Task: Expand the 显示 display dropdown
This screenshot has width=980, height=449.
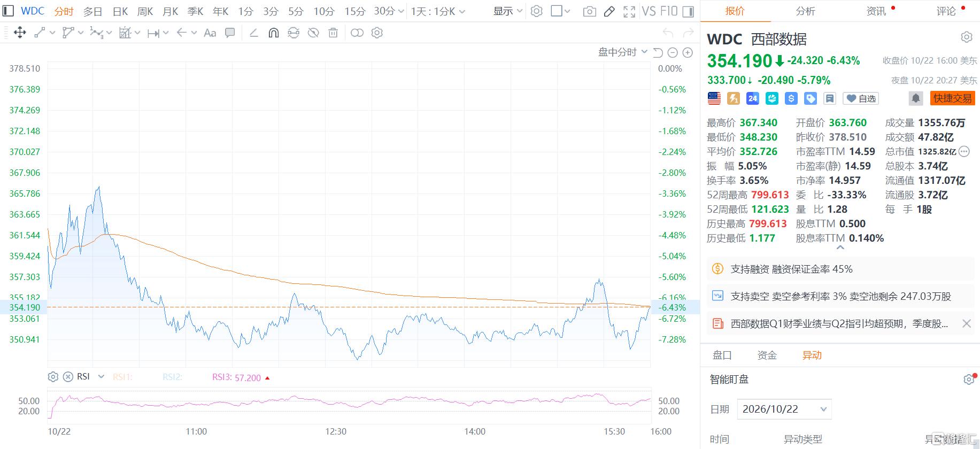Action: click(507, 11)
